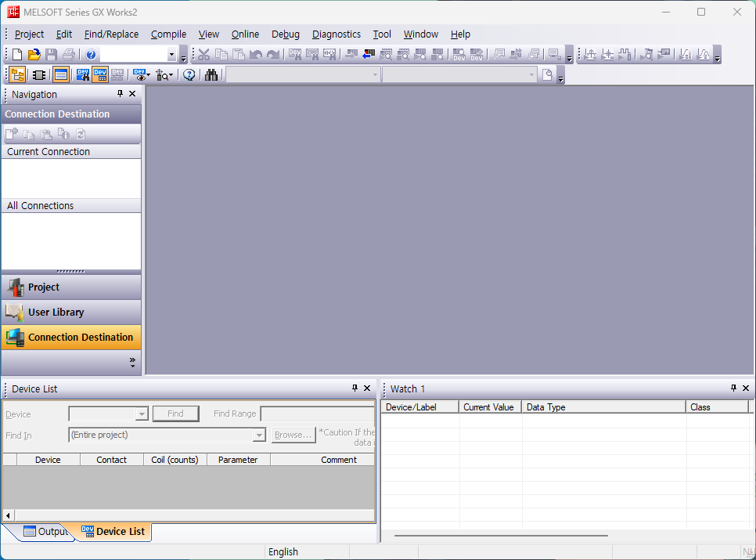Open an existing project via folder icon

click(34, 55)
